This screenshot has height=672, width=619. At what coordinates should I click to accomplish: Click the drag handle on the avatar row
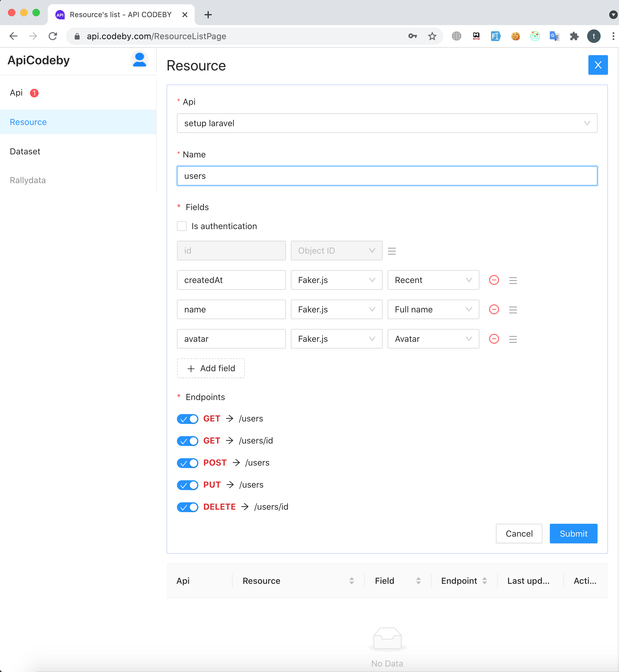[512, 339]
